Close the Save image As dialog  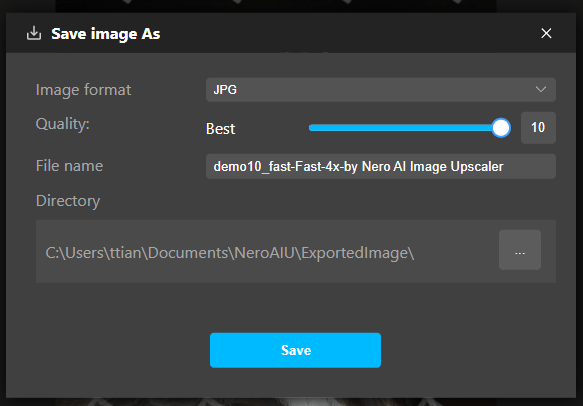pos(546,33)
